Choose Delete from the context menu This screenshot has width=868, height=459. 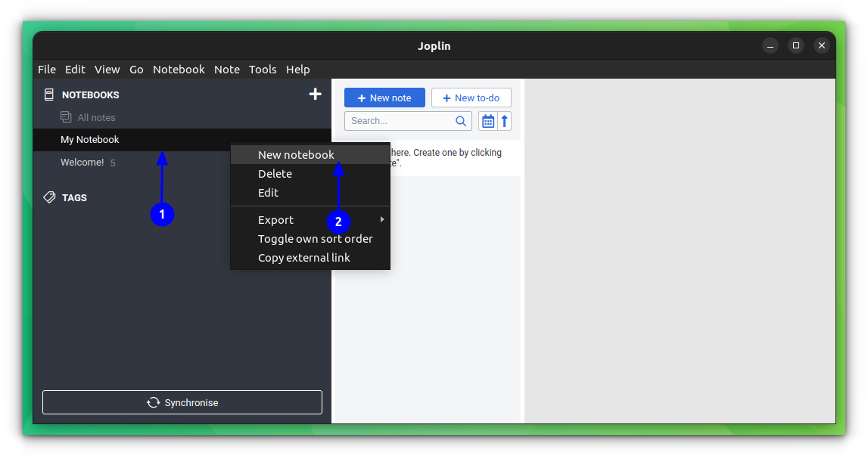[275, 173]
